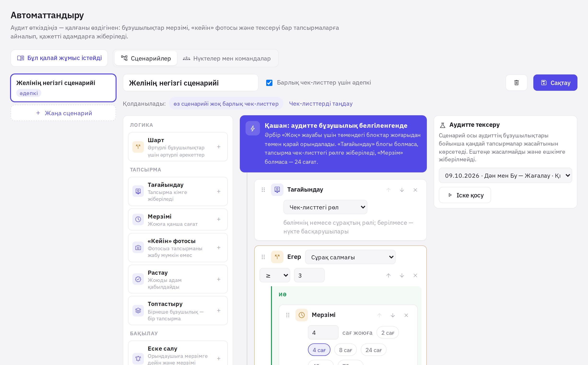Move the Егер condition block up
The width and height of the screenshot is (588, 365).
pos(388,275)
